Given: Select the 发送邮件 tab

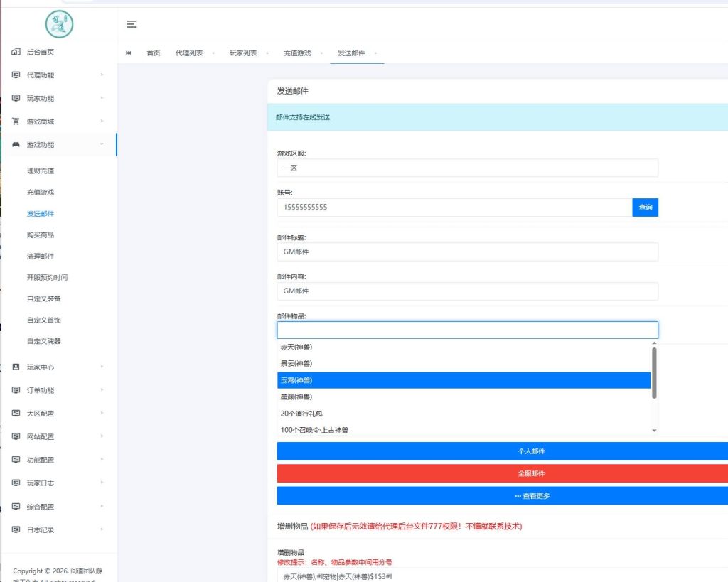Looking at the screenshot, I should [351, 53].
